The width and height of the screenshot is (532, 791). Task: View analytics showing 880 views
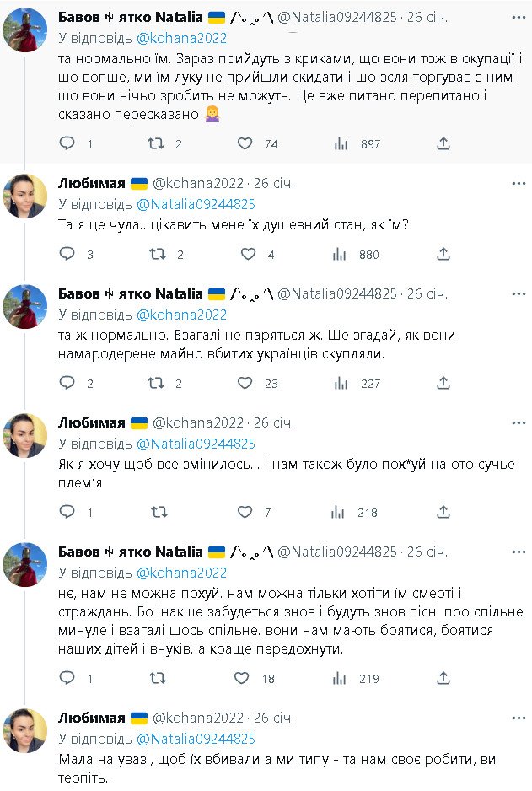(x=341, y=254)
